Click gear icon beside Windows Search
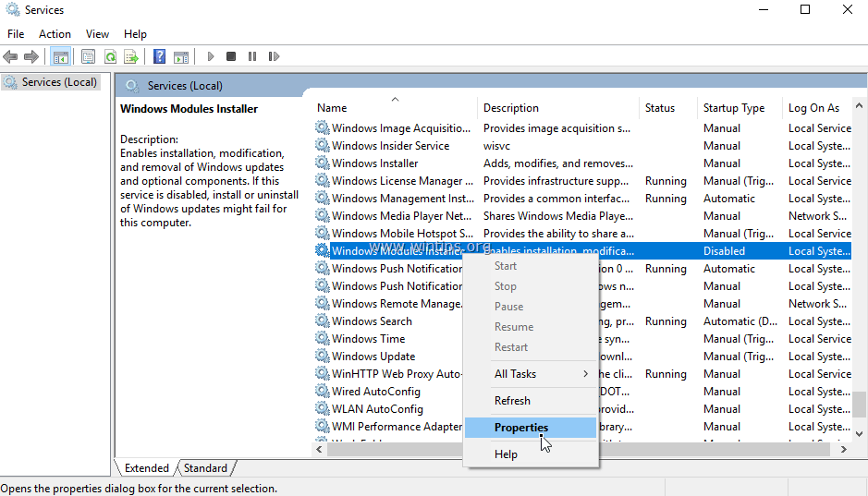The height and width of the screenshot is (496, 868). pos(323,321)
